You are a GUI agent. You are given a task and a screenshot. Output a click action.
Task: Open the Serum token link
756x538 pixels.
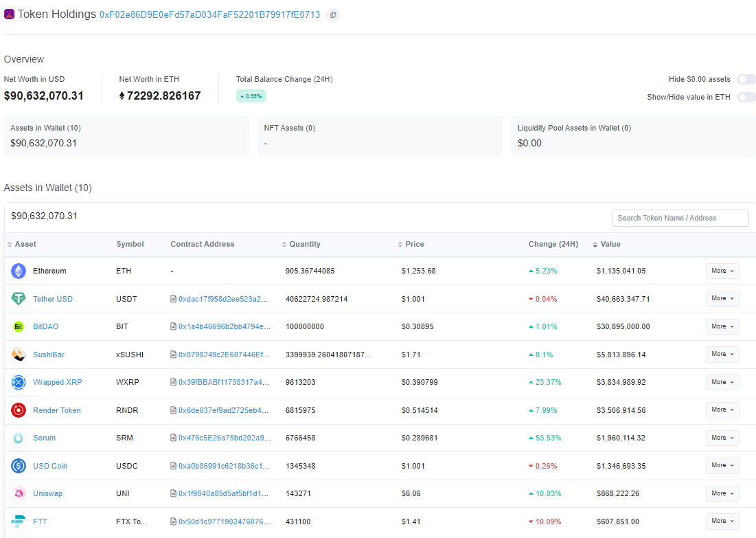(x=44, y=438)
